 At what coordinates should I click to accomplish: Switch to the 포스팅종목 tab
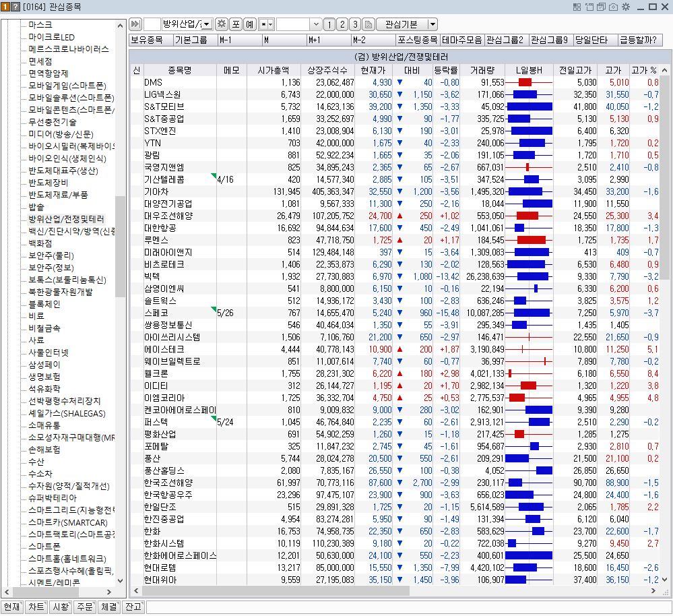point(418,40)
